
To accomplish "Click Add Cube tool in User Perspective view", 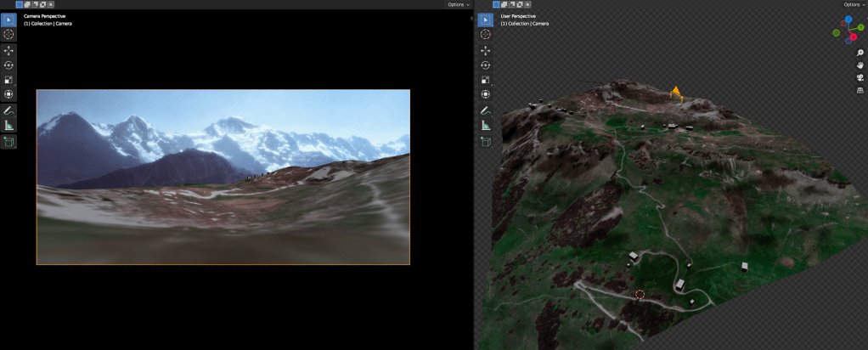I will pos(486,142).
